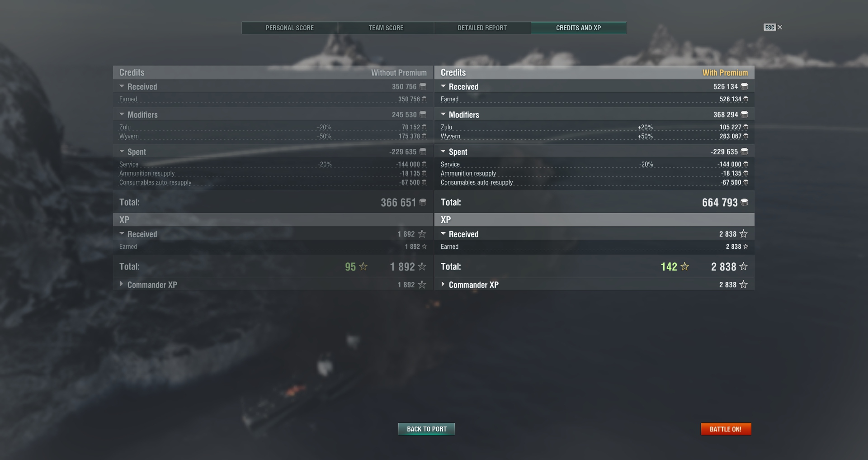Click the credits coin icon beside 664 793 total
This screenshot has height=460, width=868.
[744, 202]
